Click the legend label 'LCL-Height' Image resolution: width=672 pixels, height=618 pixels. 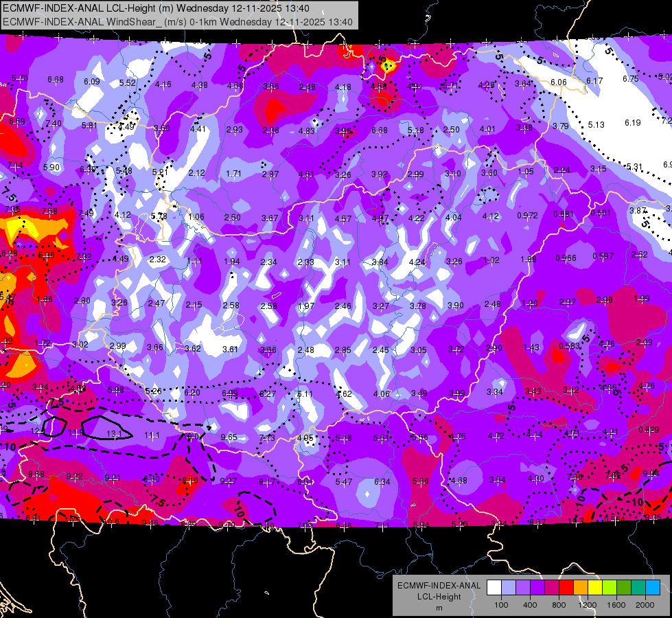439,597
